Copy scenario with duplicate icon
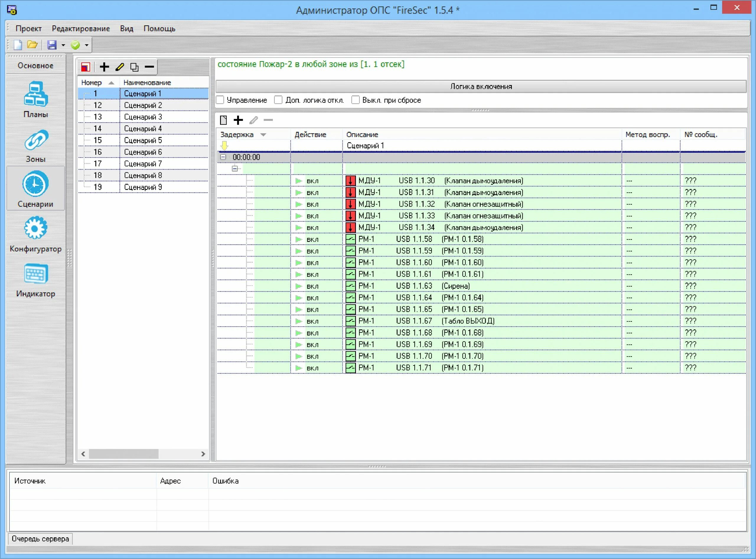The height and width of the screenshot is (559, 756). pos(134,67)
